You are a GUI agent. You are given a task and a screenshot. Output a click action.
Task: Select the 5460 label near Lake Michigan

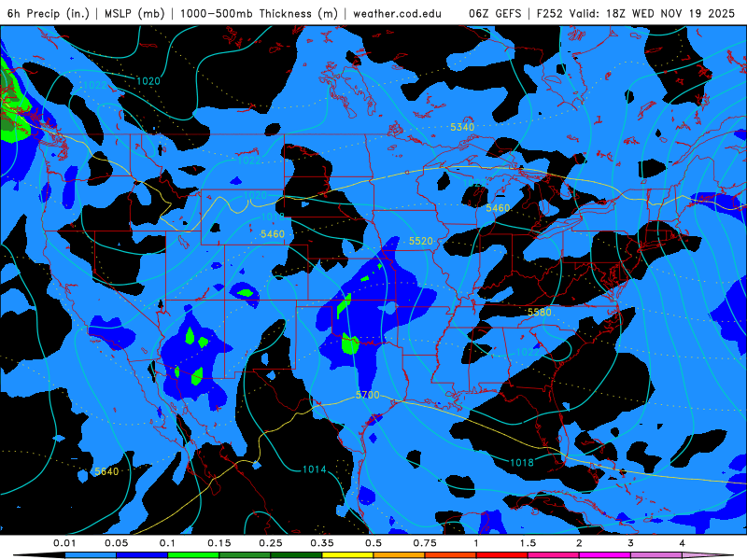[498, 208]
